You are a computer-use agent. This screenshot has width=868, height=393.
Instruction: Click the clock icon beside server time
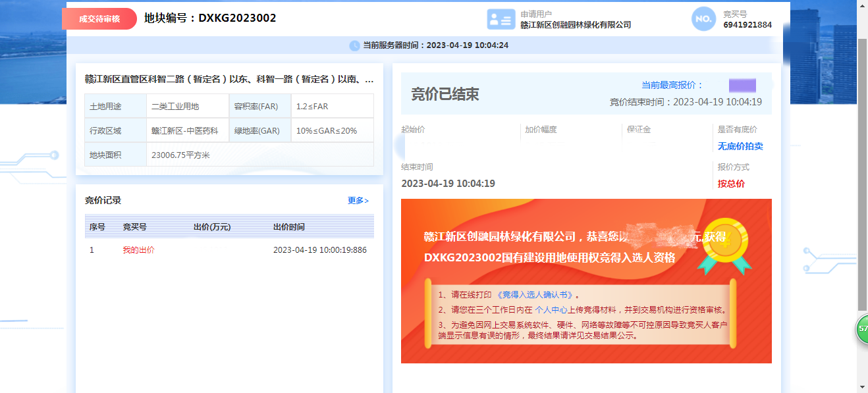[x=354, y=45]
